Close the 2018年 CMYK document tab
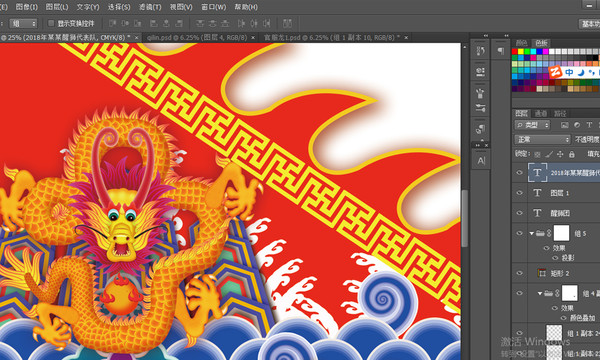The image size is (600, 360). click(136, 37)
